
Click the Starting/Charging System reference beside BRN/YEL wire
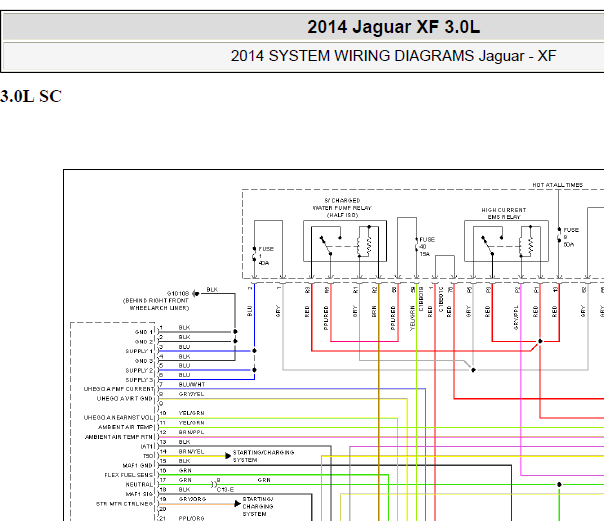point(263,456)
